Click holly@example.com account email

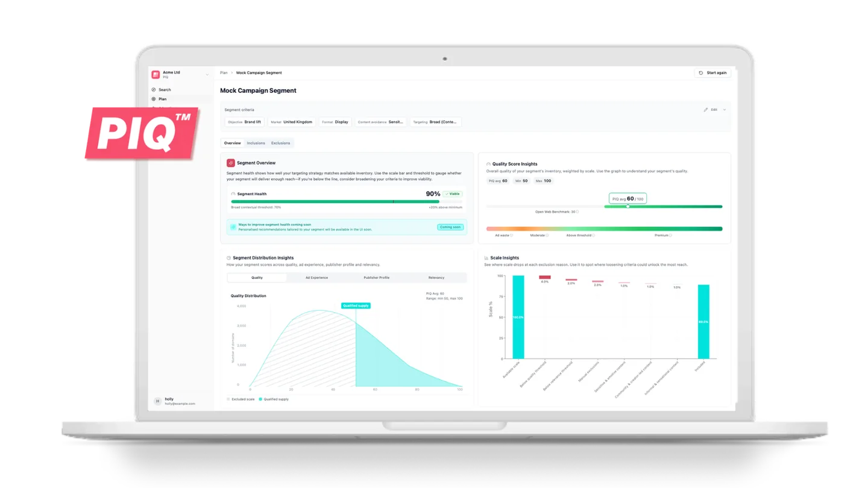coord(180,404)
